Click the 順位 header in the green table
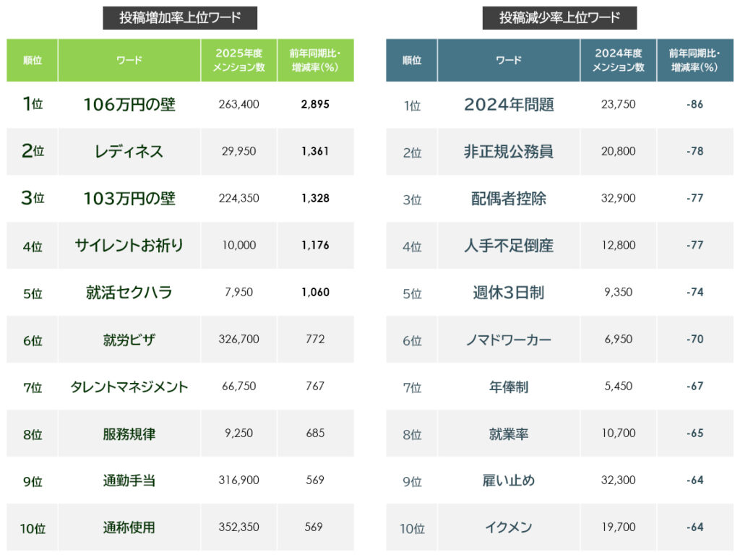This screenshot has width=740, height=560. pos(32,61)
